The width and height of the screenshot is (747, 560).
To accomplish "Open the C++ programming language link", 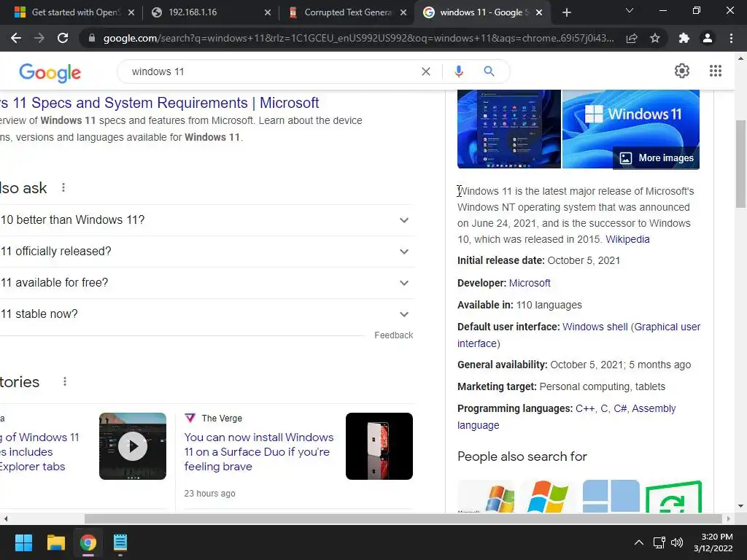I will coord(585,408).
